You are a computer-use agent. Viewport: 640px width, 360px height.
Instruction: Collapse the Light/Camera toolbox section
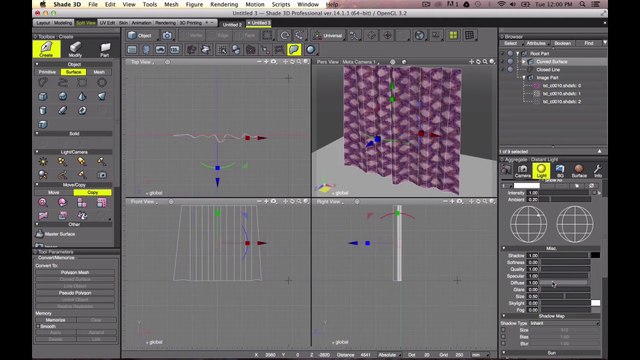click(37, 152)
